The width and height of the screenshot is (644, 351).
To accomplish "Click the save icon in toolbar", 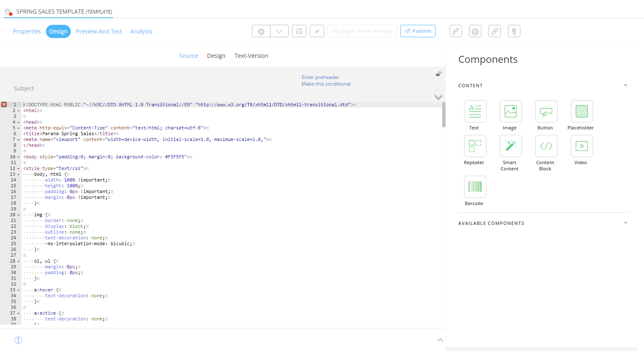I will coord(299,31).
